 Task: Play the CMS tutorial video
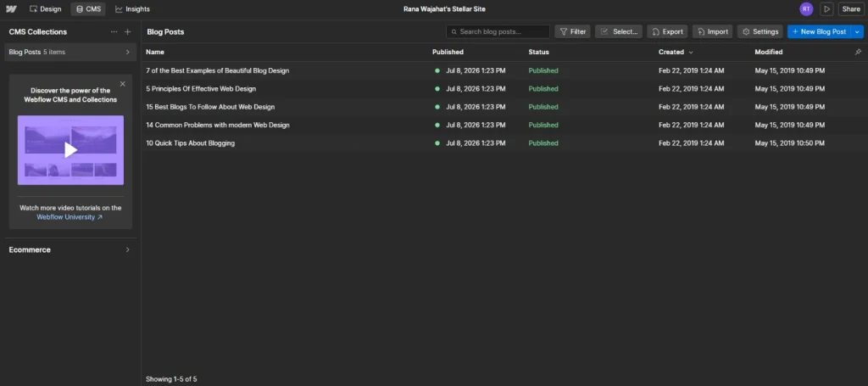pos(71,150)
